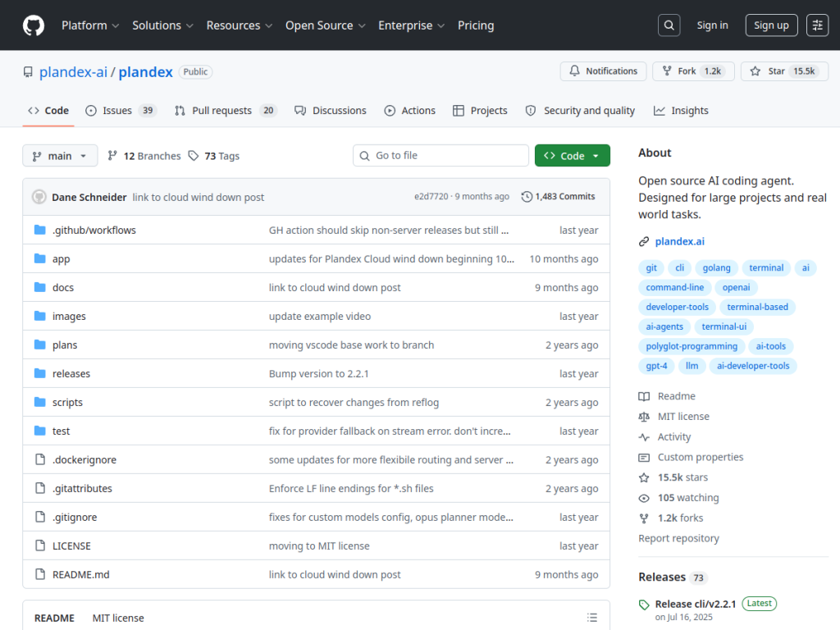Image resolution: width=840 pixels, height=630 pixels.
Task: Click the golang topic tag
Action: (x=716, y=268)
